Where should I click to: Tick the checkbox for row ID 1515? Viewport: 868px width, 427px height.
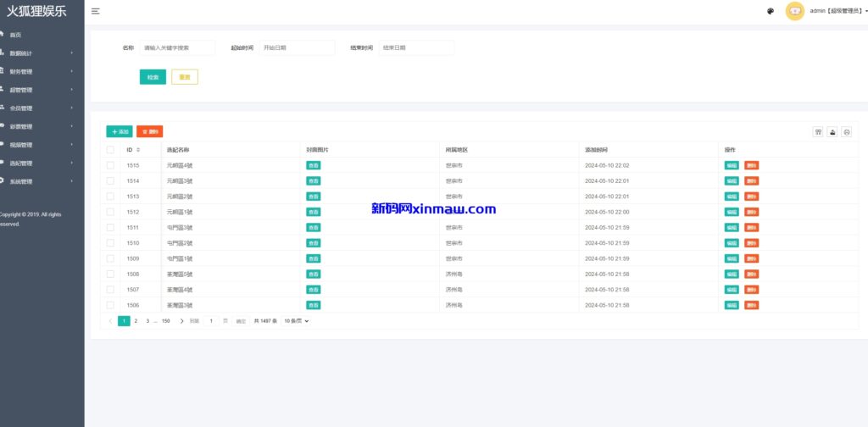pos(110,165)
